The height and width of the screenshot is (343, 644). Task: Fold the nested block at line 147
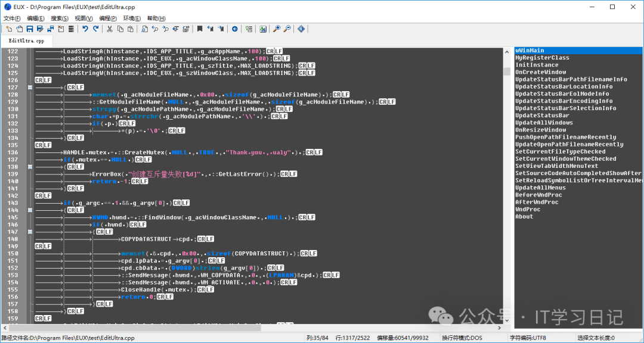point(30,232)
